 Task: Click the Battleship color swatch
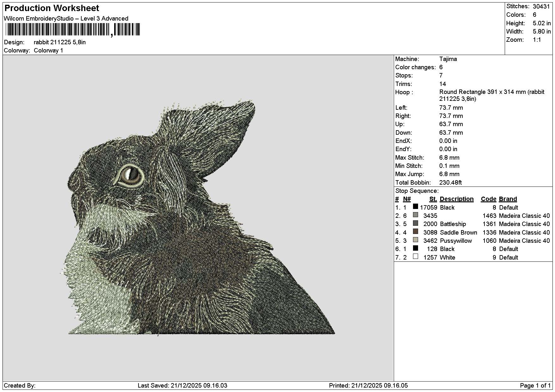pos(416,223)
